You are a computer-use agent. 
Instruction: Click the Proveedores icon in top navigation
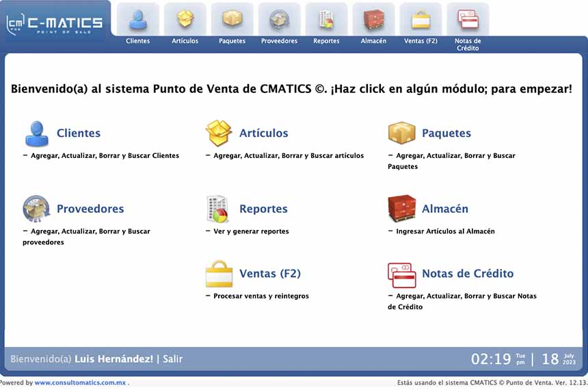(x=280, y=19)
